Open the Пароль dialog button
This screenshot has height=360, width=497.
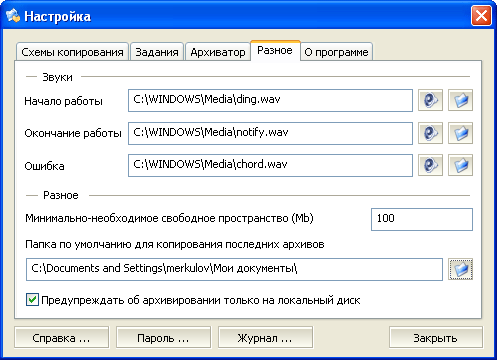(x=163, y=338)
